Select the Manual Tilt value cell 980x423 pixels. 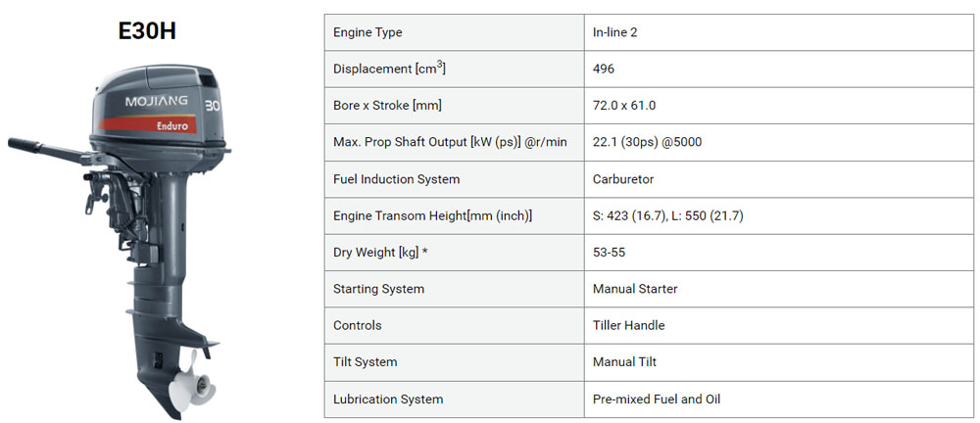(x=778, y=362)
